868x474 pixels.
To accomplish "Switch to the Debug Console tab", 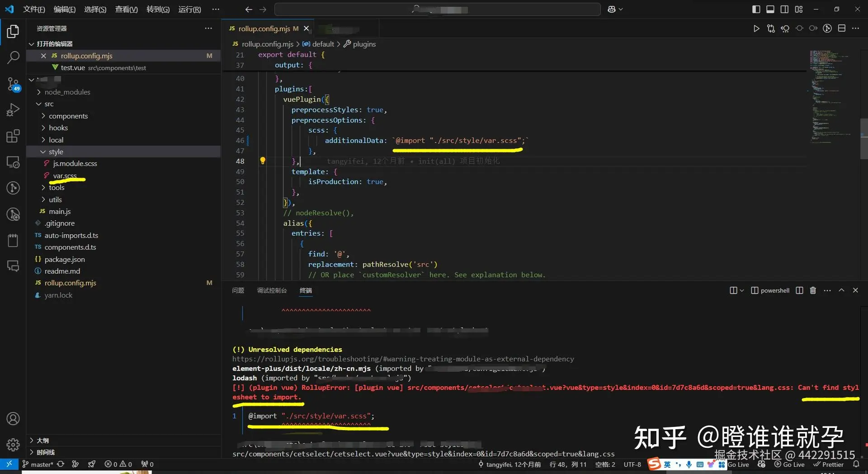I will pos(272,290).
